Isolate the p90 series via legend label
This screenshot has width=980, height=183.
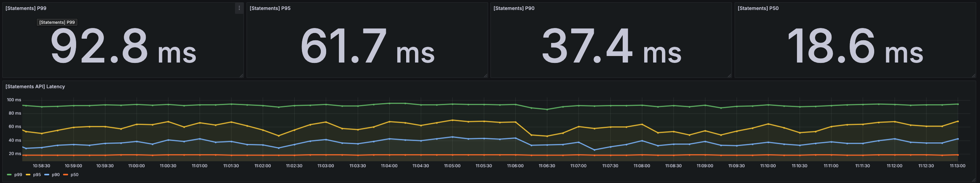(56, 175)
